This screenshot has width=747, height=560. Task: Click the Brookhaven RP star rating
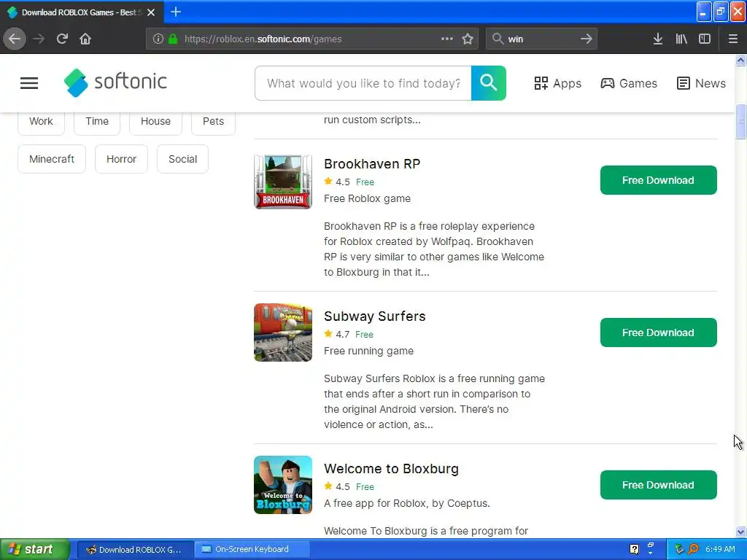tap(337, 182)
